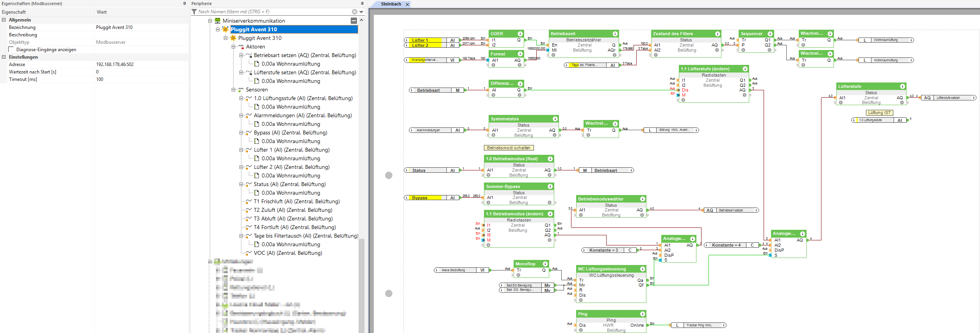The height and width of the screenshot is (333, 980).
Task: Click the Timeout value field
Action: 141,79
